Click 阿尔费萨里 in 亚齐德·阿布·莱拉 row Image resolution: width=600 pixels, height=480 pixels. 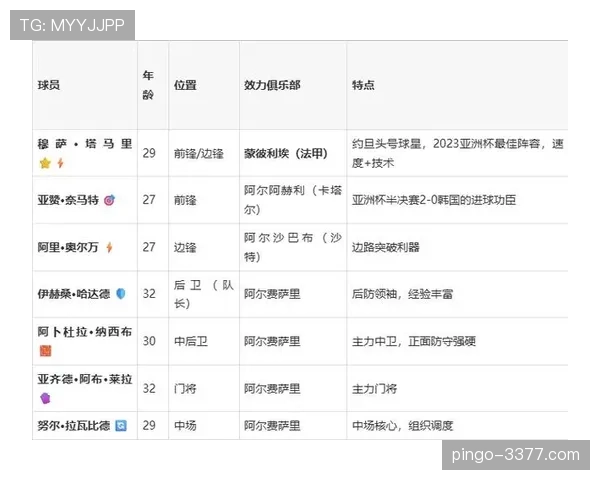pyautogui.click(x=272, y=389)
